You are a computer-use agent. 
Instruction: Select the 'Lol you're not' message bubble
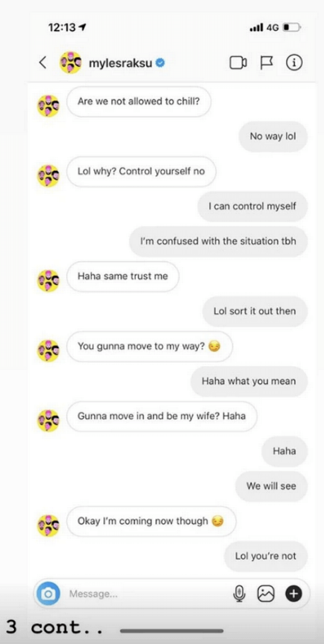(266, 556)
